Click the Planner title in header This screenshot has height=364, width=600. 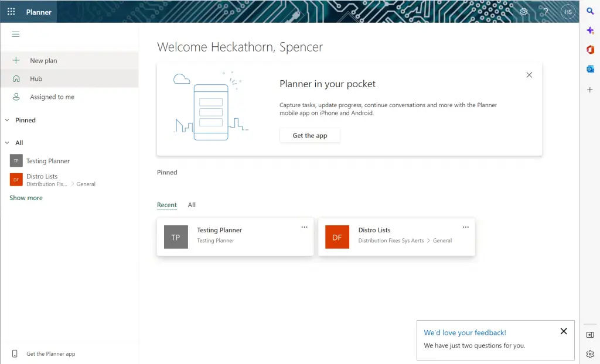(39, 12)
